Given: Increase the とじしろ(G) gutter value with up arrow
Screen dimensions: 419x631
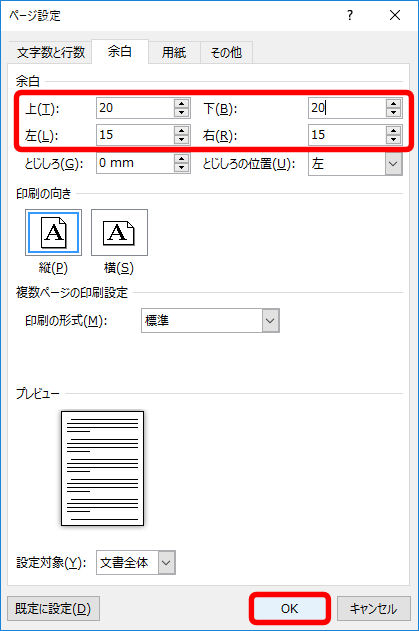Looking at the screenshot, I should pyautogui.click(x=182, y=158).
